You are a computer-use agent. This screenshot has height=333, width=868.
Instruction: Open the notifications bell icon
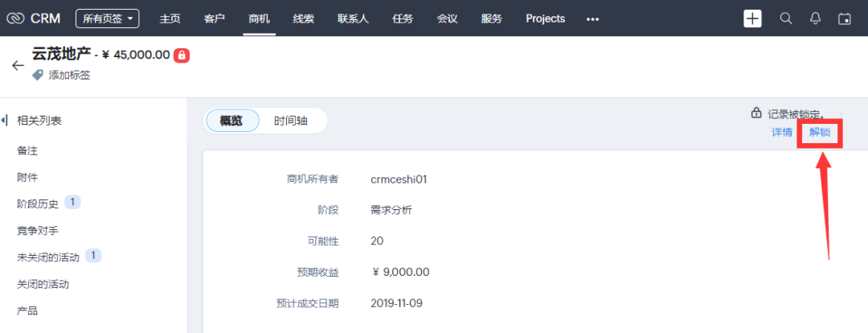[815, 18]
